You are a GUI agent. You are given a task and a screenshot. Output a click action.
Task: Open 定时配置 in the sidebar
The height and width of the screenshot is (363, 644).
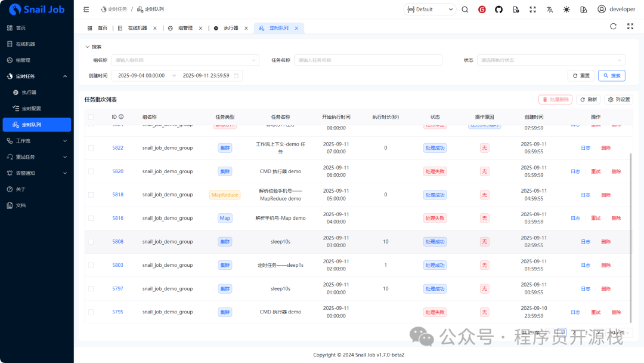32,109
